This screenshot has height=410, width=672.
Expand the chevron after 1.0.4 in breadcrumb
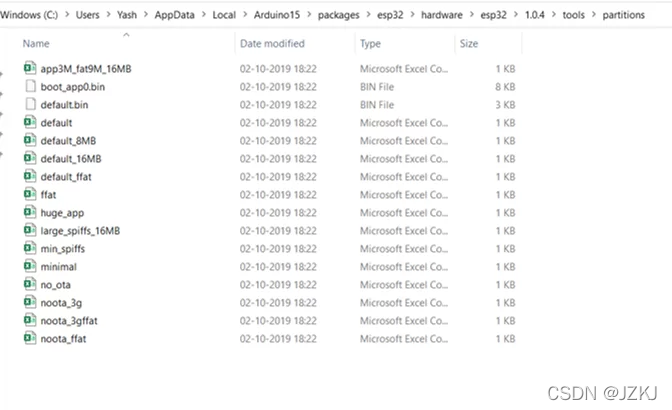[x=554, y=15]
